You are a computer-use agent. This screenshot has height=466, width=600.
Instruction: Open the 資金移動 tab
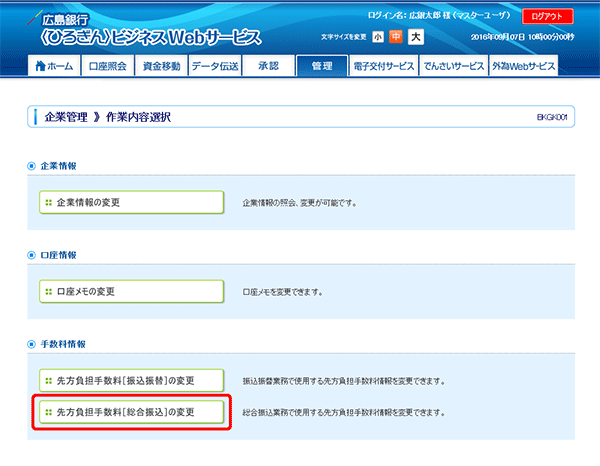(161, 66)
